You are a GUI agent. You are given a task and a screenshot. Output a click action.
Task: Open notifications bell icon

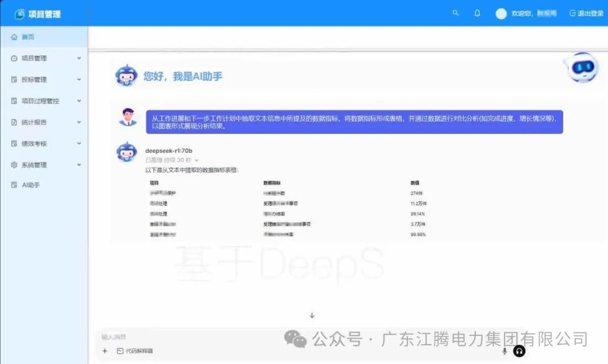477,13
